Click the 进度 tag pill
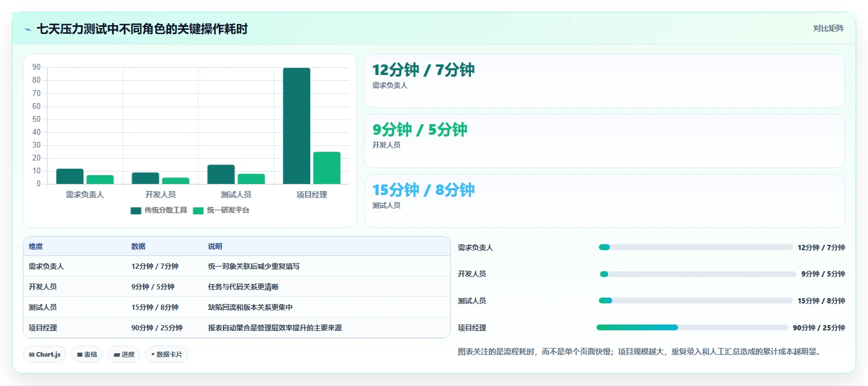Viewport: 868px width, 386px height. coord(124,354)
